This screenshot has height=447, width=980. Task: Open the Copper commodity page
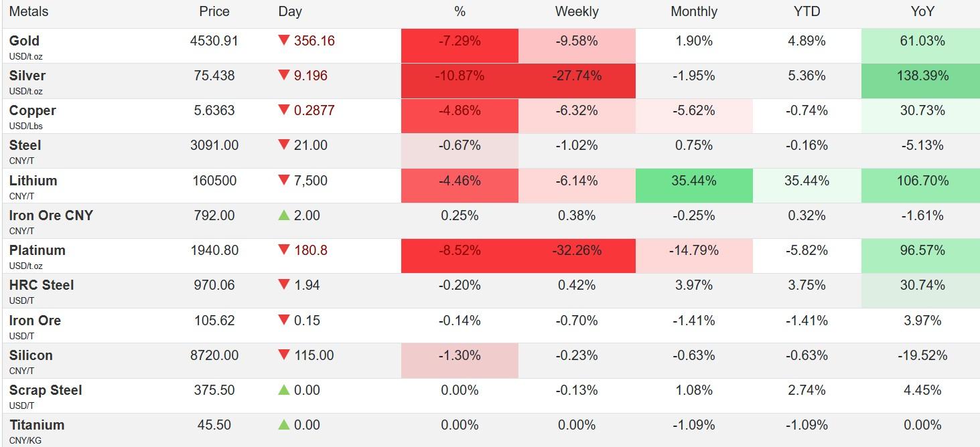click(x=32, y=110)
